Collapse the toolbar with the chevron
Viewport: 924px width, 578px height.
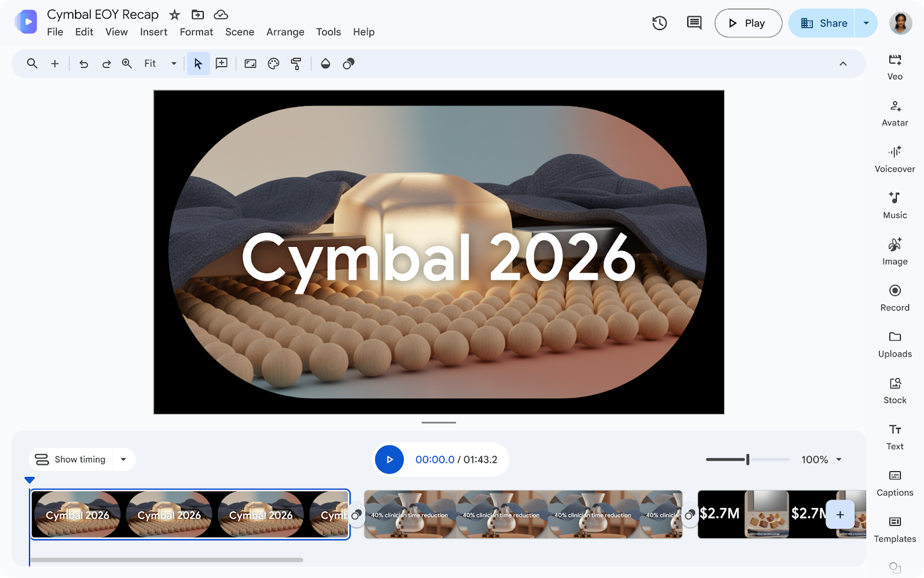point(843,64)
